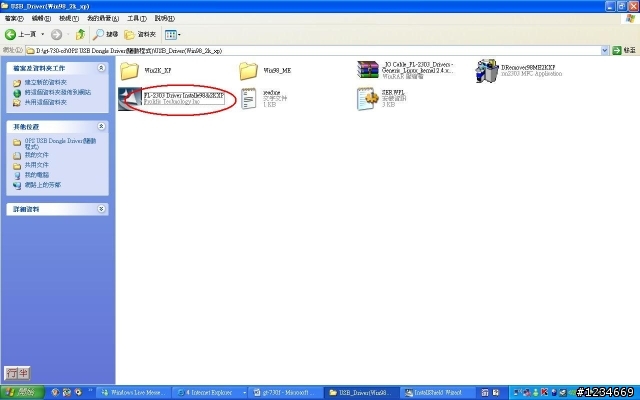Screen dimensions: 640x400
Task: Toggle the Folders pane button
Action: point(140,35)
